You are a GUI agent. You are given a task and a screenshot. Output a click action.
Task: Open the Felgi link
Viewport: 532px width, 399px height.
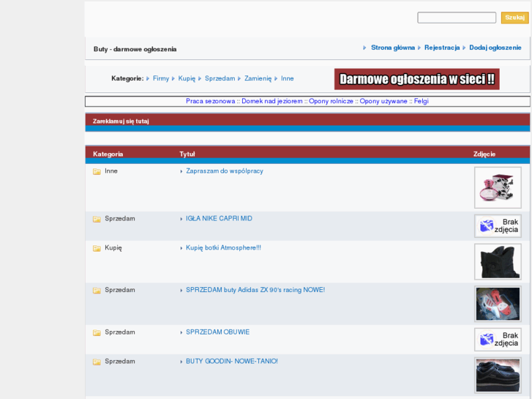pyautogui.click(x=421, y=101)
